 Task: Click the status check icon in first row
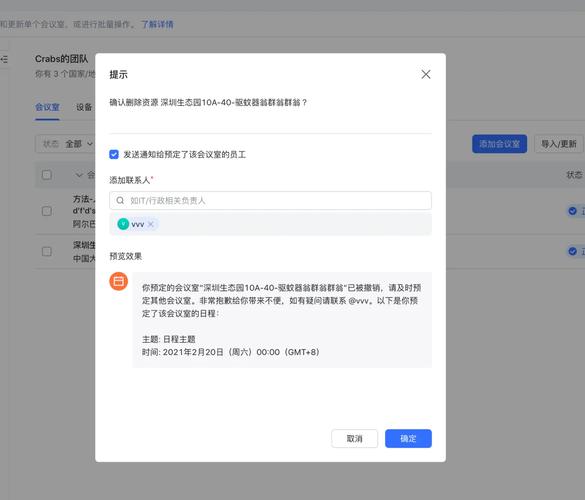coord(572,211)
